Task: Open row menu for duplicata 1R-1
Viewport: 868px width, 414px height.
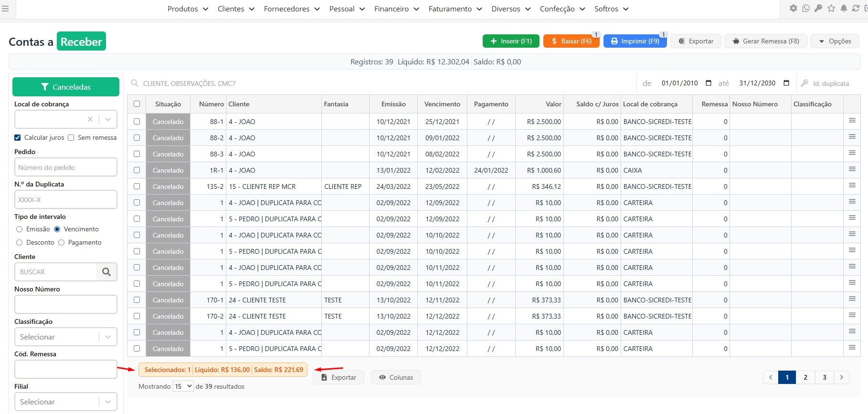Action: tap(852, 169)
